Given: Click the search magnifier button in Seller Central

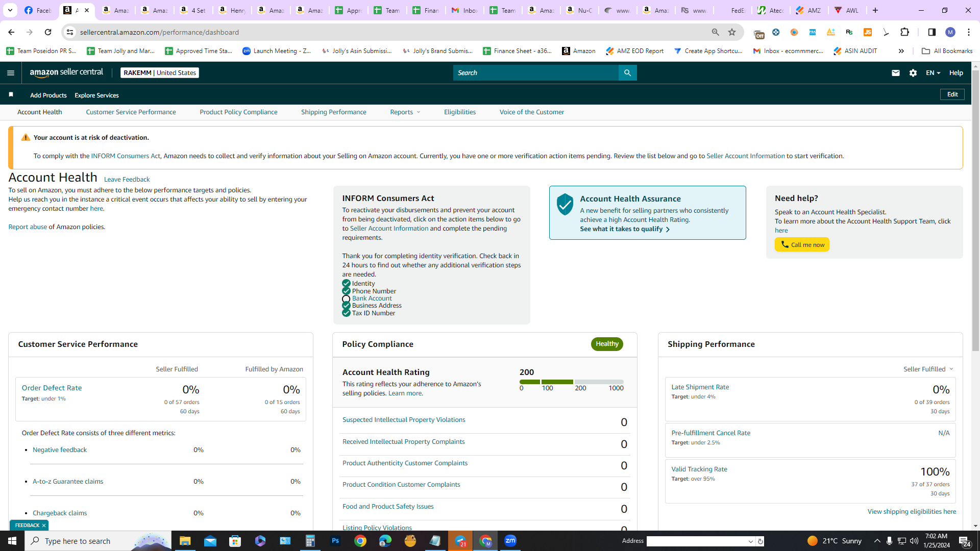Looking at the screenshot, I should [627, 73].
